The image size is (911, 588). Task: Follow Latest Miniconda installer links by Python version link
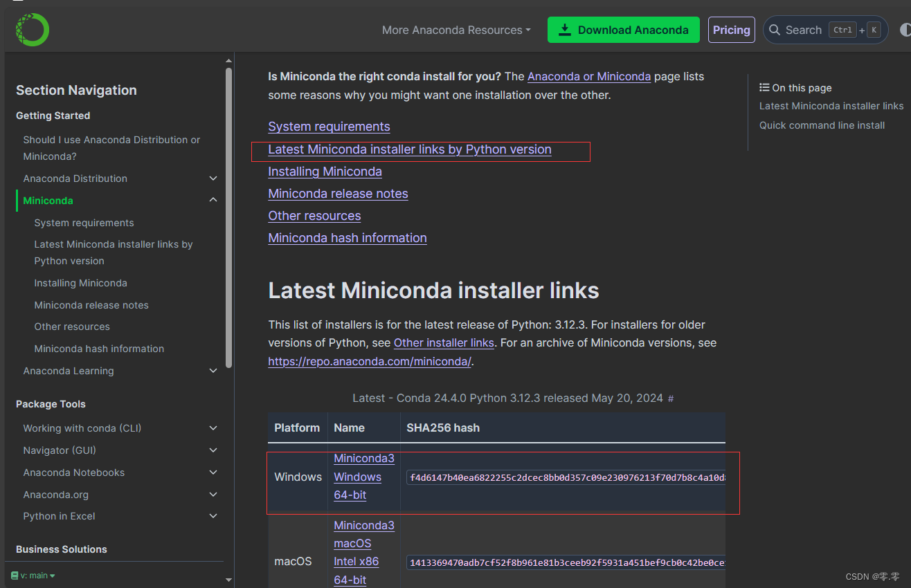[x=410, y=149]
